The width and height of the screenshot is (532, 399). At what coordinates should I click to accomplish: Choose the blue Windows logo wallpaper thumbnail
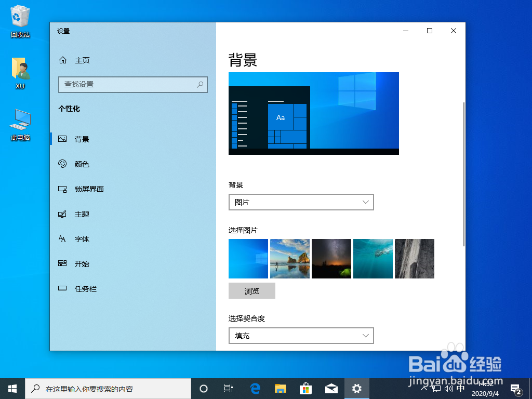[x=248, y=259]
